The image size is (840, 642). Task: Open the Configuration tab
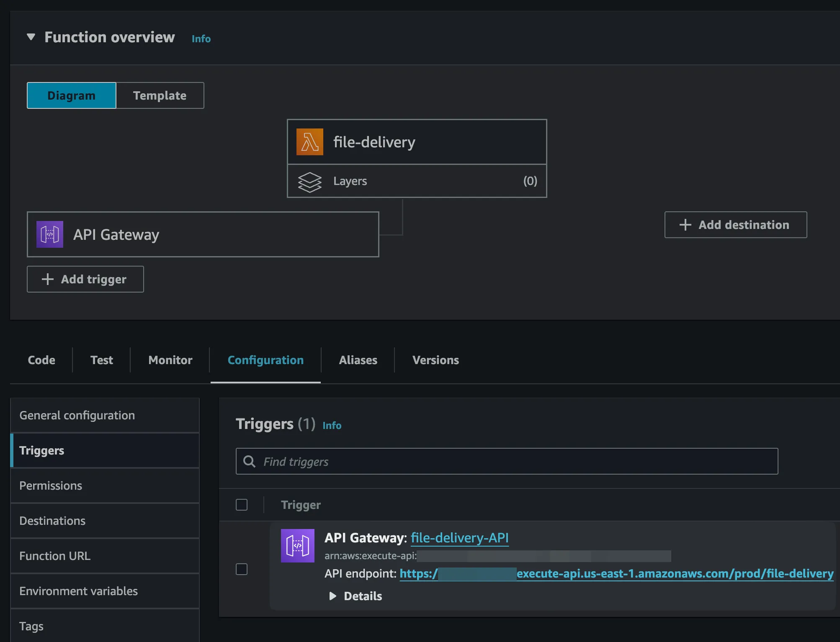tap(265, 360)
